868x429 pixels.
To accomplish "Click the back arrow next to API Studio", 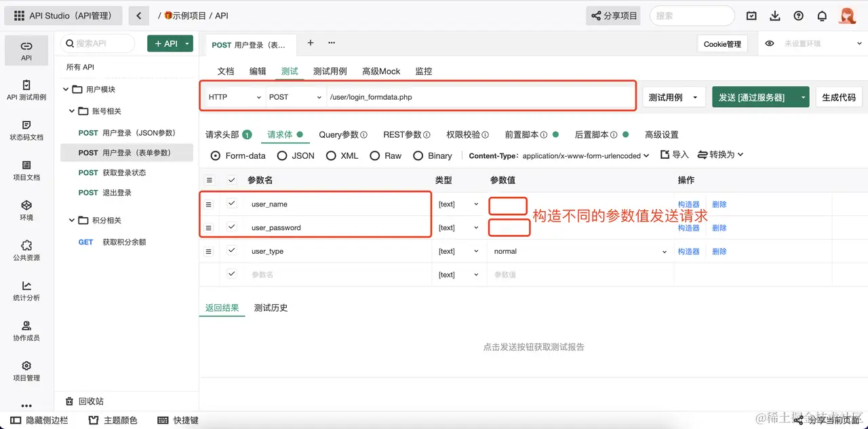I will click(138, 16).
